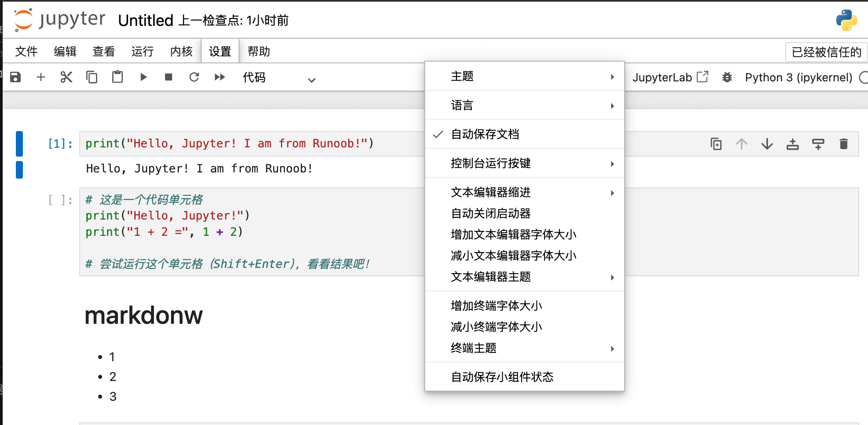868x425 pixels.
Task: Rename notebook by clicking Untitled title
Action: tap(146, 20)
